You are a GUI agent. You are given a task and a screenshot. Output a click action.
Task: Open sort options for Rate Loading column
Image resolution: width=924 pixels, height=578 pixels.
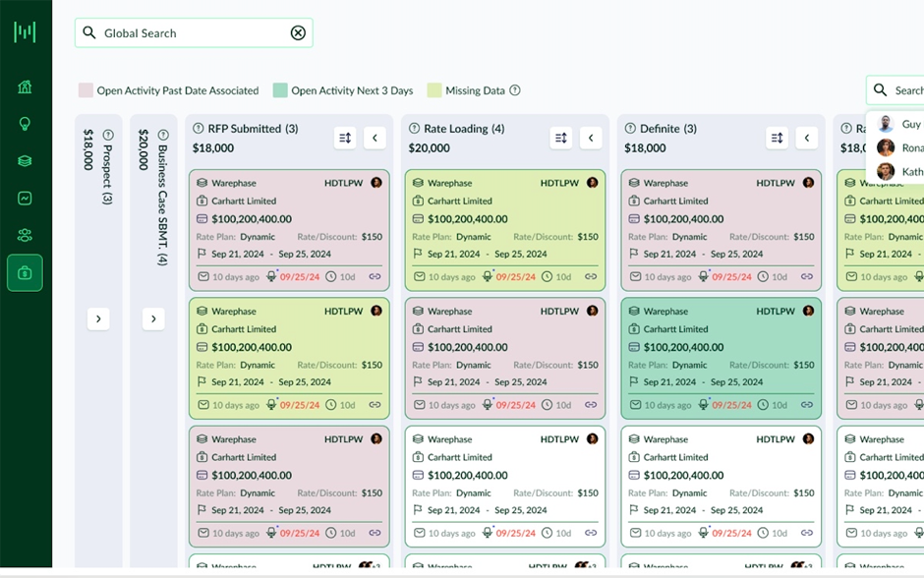click(561, 139)
